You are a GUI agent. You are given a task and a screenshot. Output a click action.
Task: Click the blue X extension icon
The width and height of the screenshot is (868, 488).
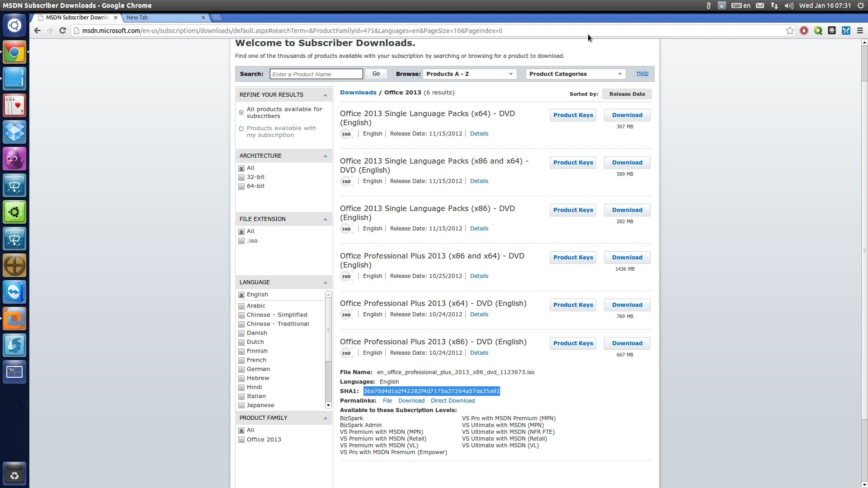point(846,31)
